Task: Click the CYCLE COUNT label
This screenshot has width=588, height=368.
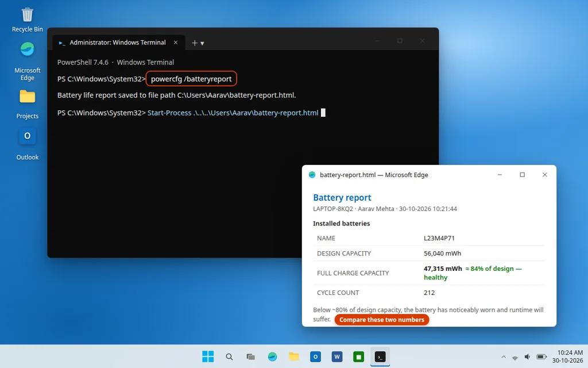Action: click(338, 293)
